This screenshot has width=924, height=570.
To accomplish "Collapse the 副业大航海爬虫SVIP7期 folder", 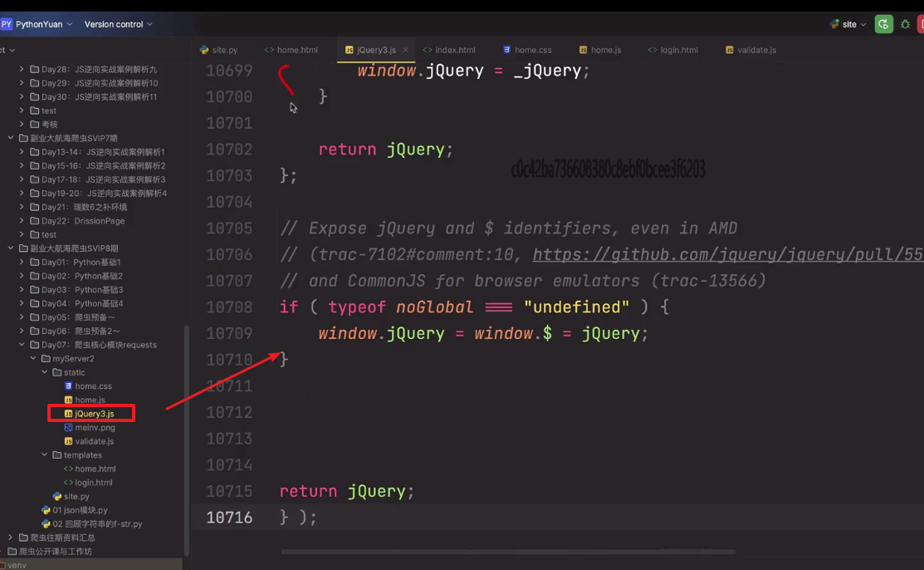I will pos(11,138).
